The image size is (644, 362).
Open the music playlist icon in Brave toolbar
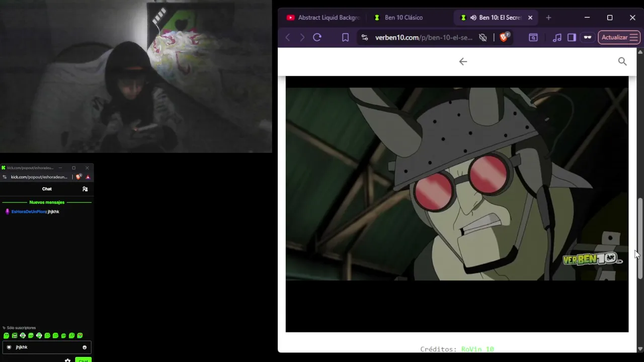pyautogui.click(x=557, y=37)
